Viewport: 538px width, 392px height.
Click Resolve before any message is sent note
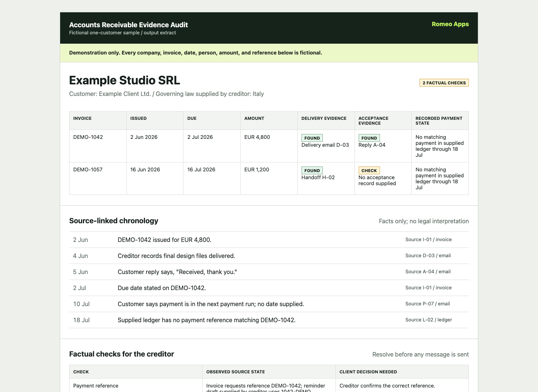pos(421,354)
